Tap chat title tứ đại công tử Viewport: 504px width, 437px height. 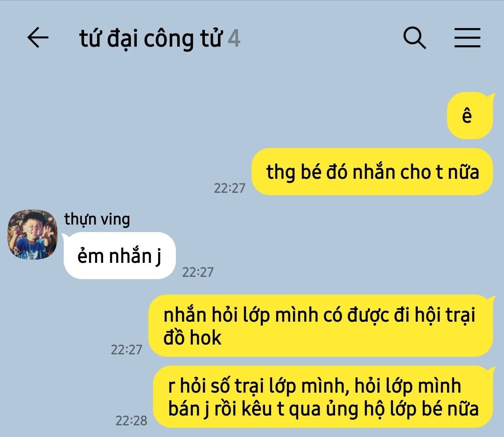[x=151, y=39]
